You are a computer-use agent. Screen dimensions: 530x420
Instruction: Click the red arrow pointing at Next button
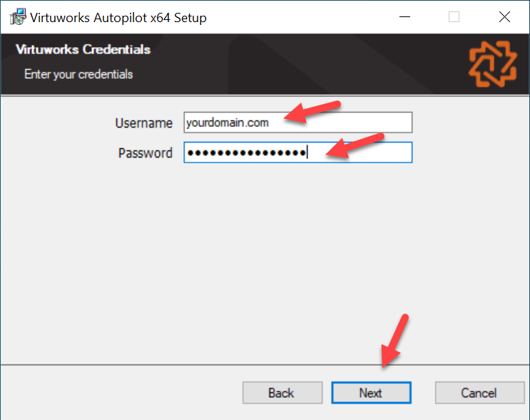(394, 341)
